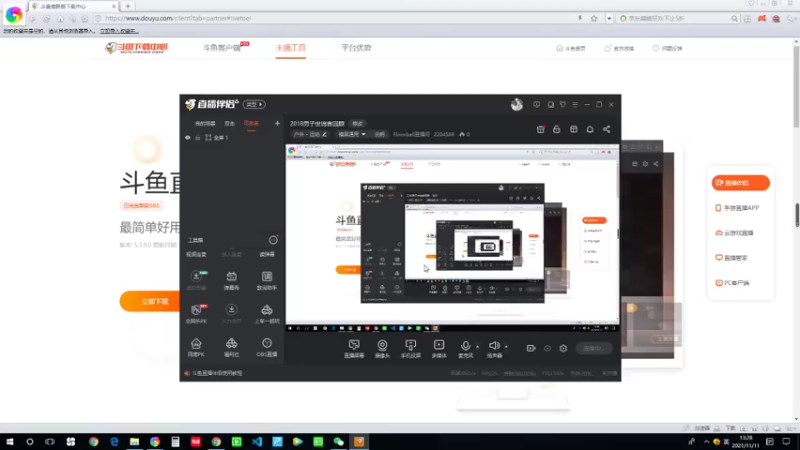Open the 平台优势 page tab
The width and height of the screenshot is (800, 450).
click(356, 48)
